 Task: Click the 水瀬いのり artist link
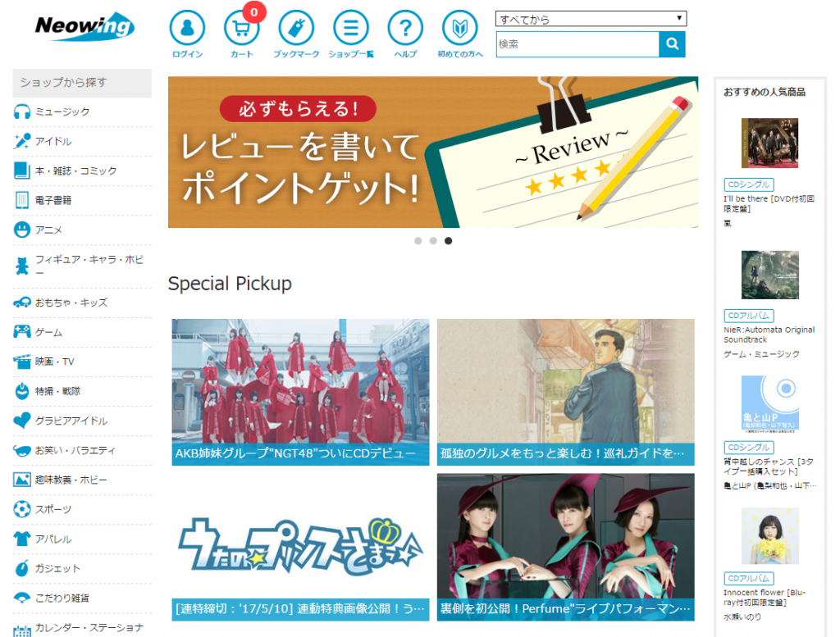tap(742, 617)
